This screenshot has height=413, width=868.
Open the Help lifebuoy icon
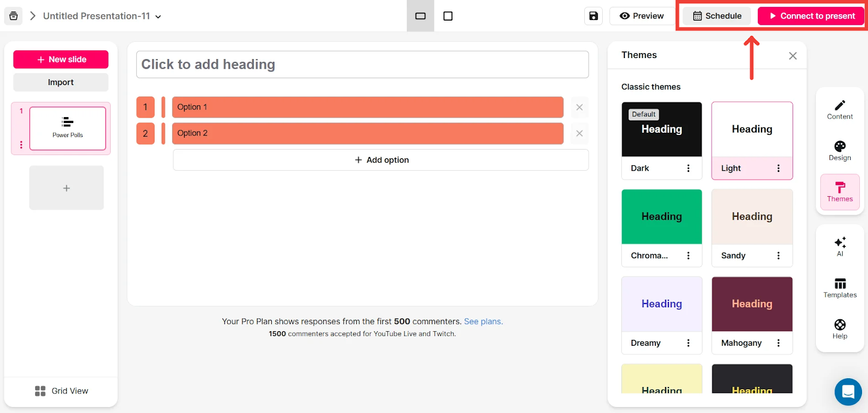[840, 328]
